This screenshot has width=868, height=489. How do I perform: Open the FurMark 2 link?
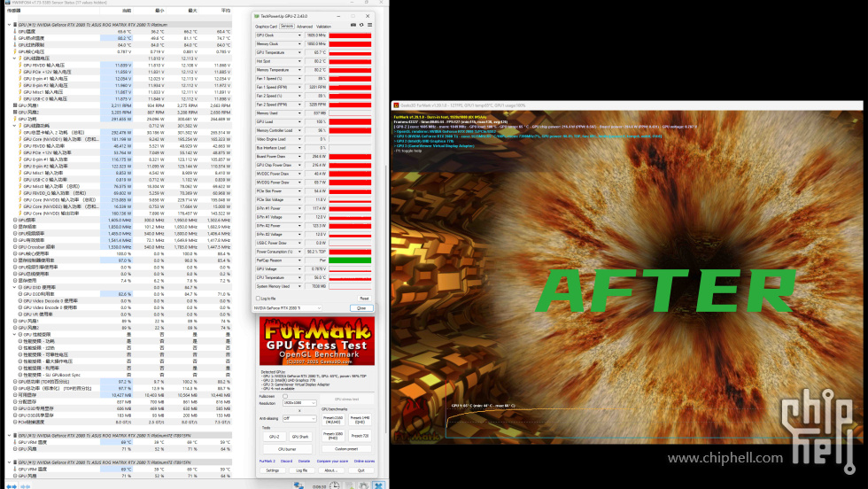point(267,462)
